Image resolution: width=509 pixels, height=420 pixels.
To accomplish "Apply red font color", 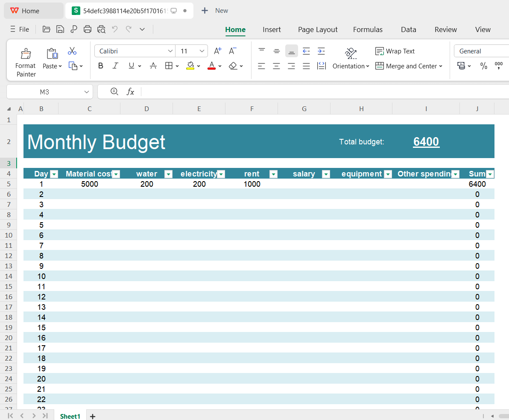I will click(212, 66).
